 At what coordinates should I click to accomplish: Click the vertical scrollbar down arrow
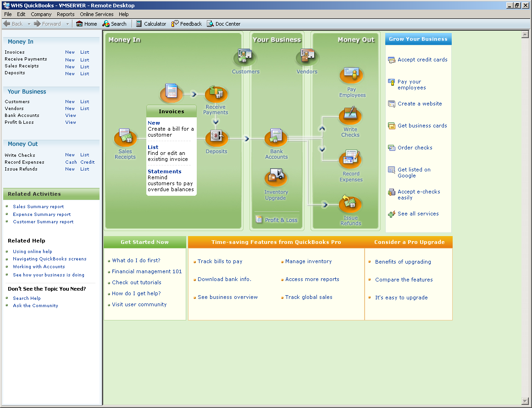(x=525, y=401)
